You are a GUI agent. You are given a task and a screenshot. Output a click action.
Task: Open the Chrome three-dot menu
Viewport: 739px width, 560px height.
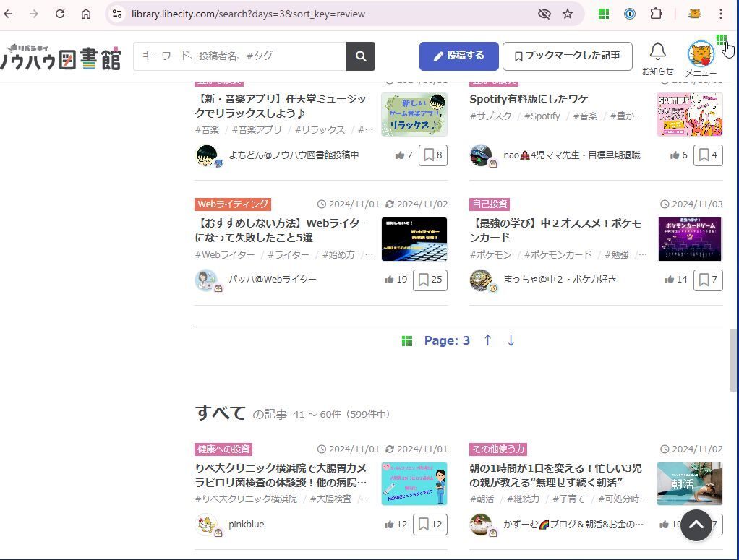(721, 14)
